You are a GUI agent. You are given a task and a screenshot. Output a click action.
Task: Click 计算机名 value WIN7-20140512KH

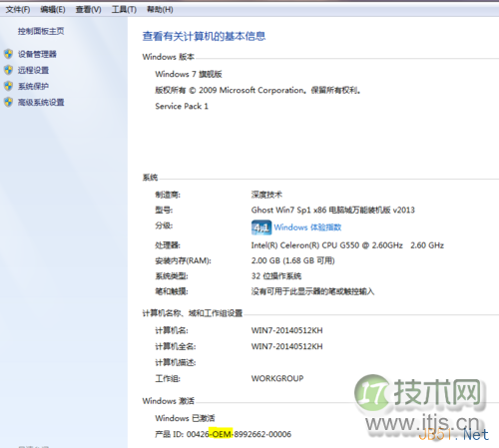287,330
